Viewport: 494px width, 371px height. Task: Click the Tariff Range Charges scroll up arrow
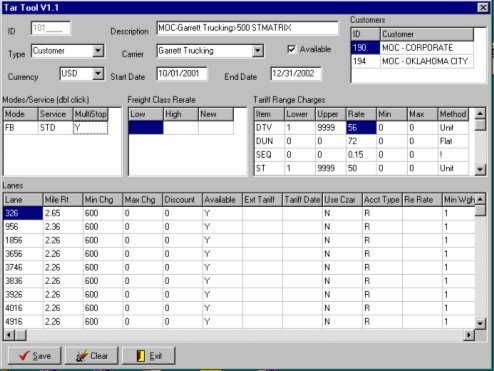[480, 114]
